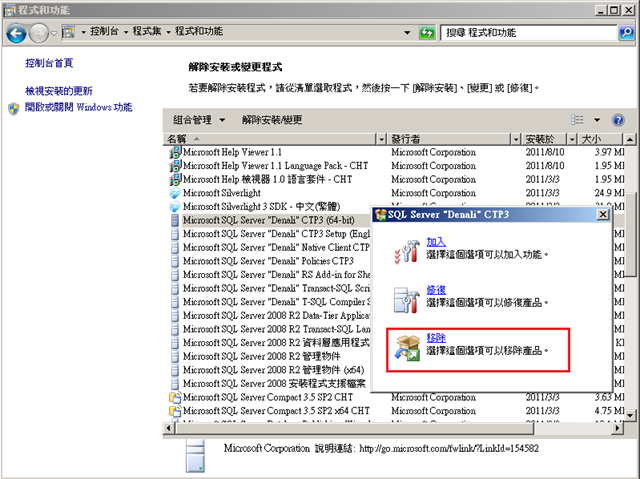Open 檢視安裝的更新 link
The image size is (640, 479).
tap(59, 91)
